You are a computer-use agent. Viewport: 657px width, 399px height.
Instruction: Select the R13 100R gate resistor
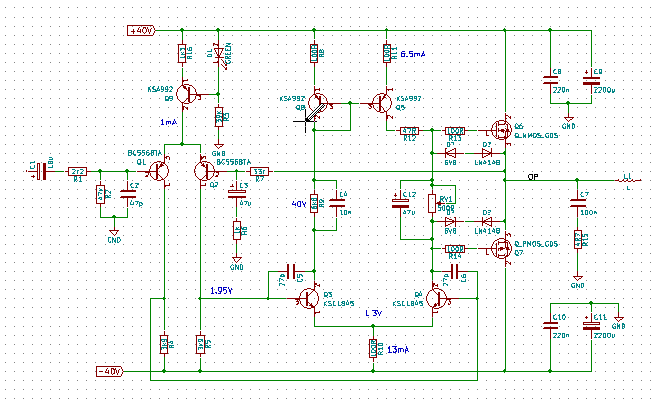pyautogui.click(x=454, y=131)
